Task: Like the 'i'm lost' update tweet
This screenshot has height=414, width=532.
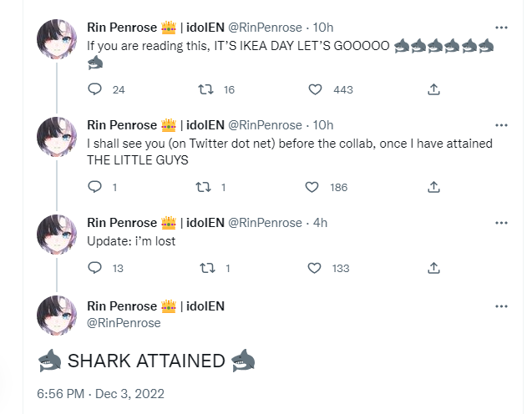Action: coord(314,268)
